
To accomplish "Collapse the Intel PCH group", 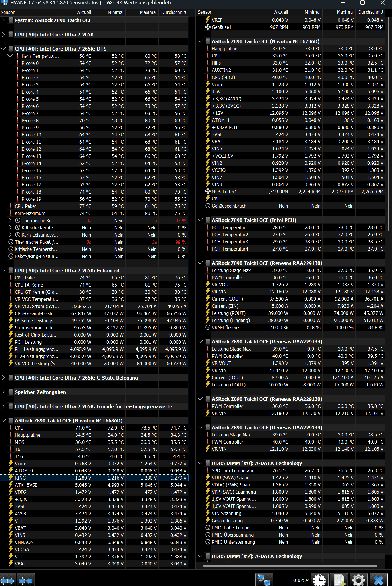I will coord(200,220).
